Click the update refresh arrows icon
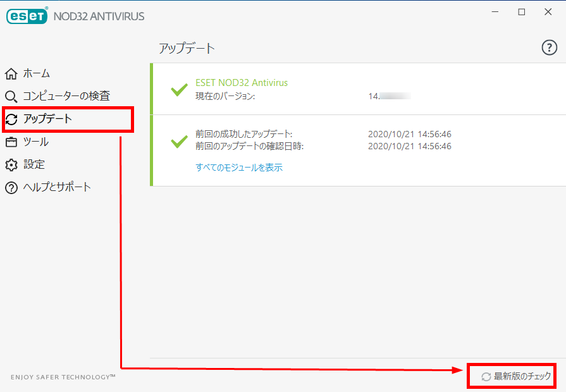Image resolution: width=566 pixels, height=392 pixels. coord(11,119)
